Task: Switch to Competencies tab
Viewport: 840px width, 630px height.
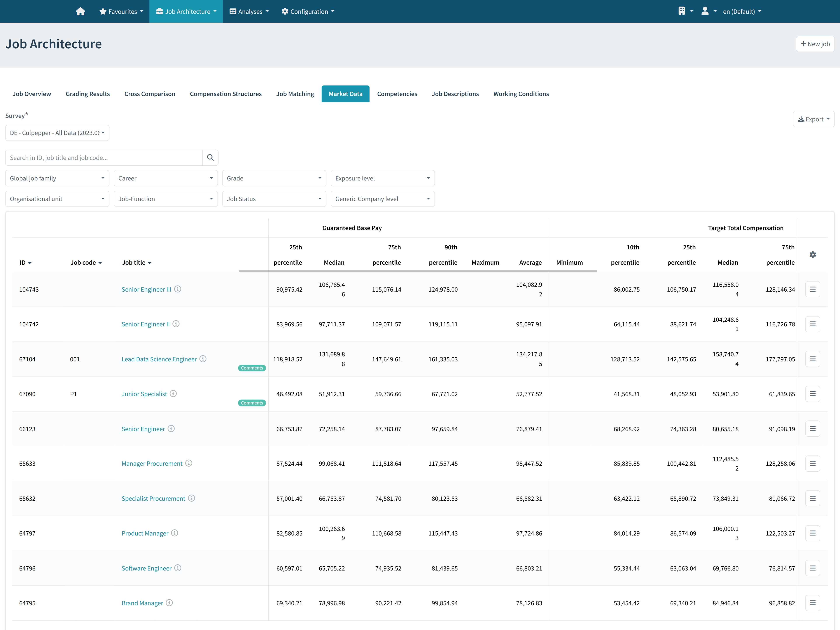Action: click(x=397, y=94)
